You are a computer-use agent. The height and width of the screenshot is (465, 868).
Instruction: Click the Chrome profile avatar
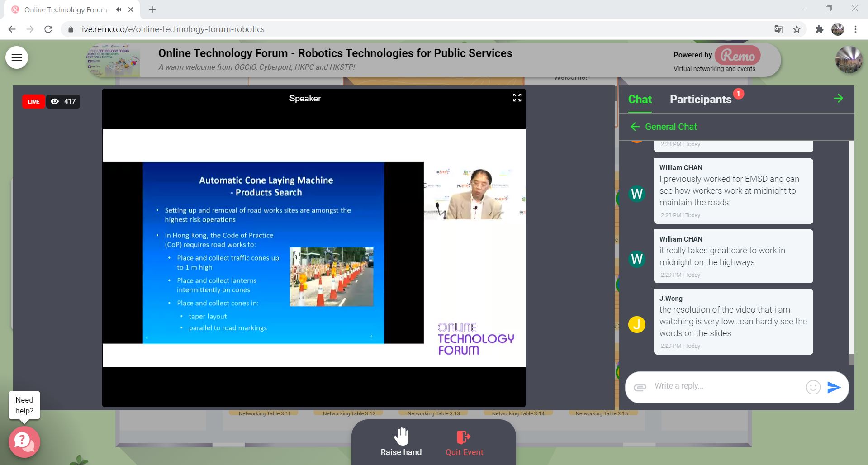(837, 29)
